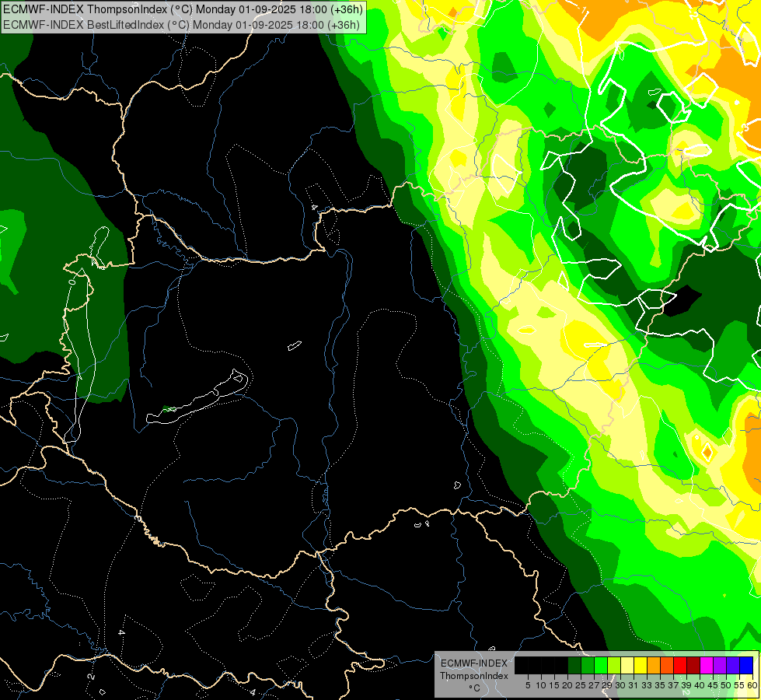Click the purple 45-50 legend swatch

coord(720,666)
